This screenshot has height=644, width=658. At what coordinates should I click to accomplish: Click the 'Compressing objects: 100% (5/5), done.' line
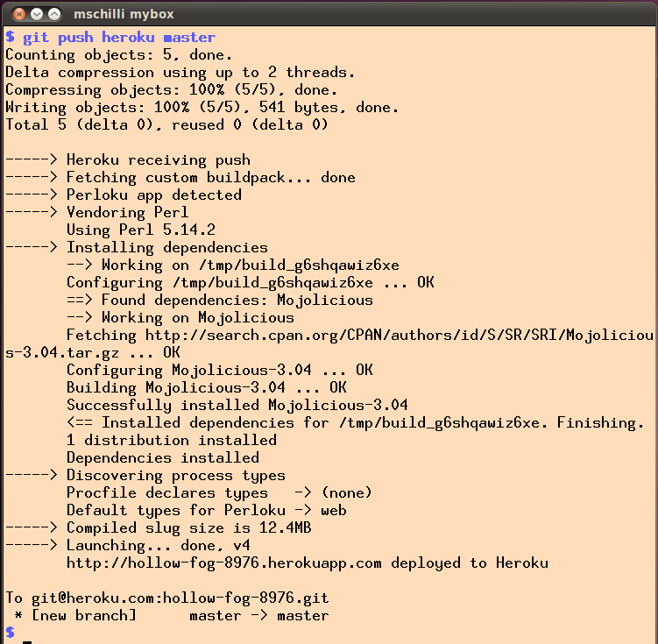click(x=171, y=90)
